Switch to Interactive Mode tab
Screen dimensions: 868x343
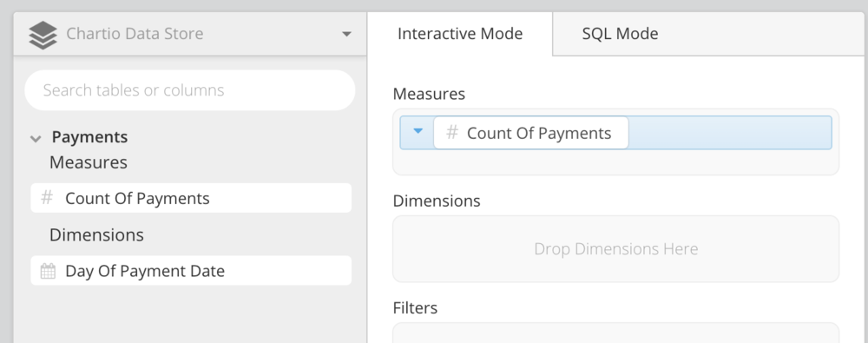click(x=460, y=34)
